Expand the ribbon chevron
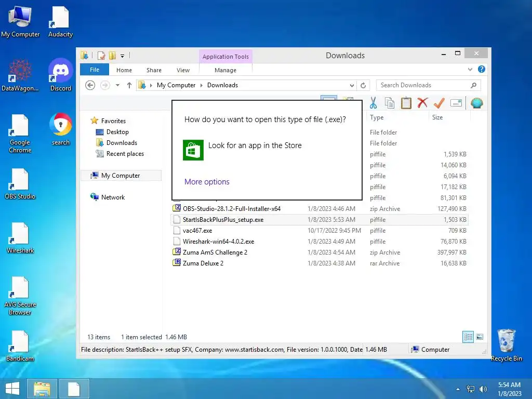Screen dimensions: 532x399 [470, 69]
